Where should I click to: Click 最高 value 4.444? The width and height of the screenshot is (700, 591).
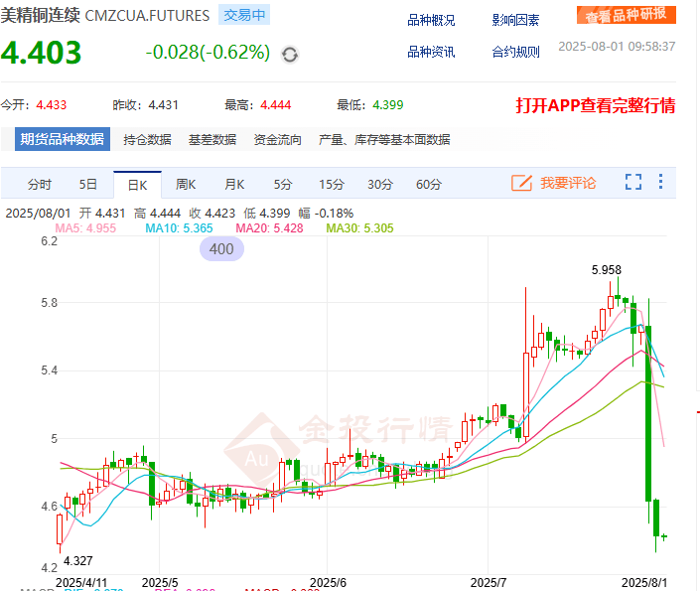click(275, 105)
